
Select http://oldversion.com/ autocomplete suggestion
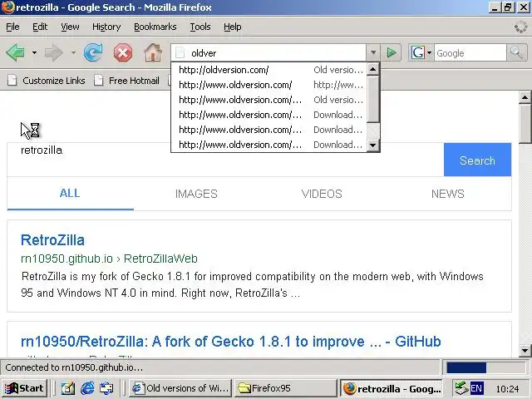(269, 70)
